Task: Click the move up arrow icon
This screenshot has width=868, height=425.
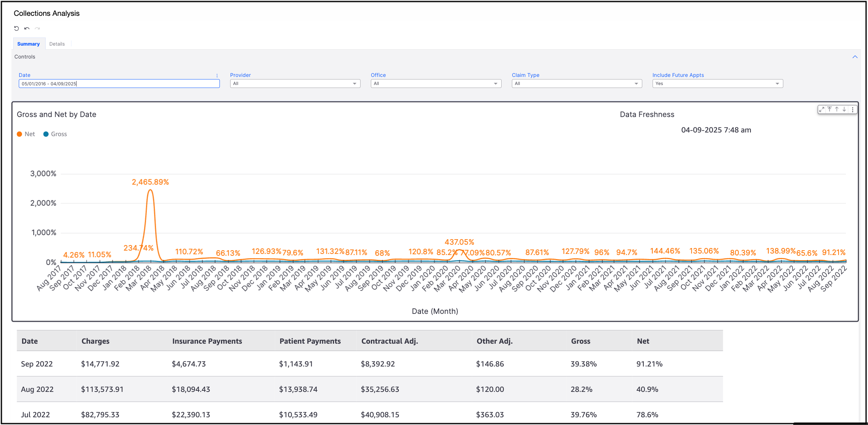Action: tap(837, 109)
